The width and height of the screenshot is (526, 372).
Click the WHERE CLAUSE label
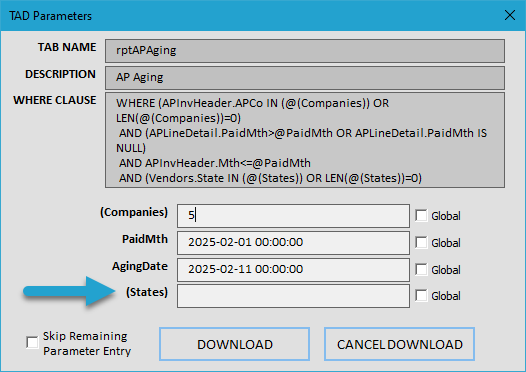click(55, 100)
